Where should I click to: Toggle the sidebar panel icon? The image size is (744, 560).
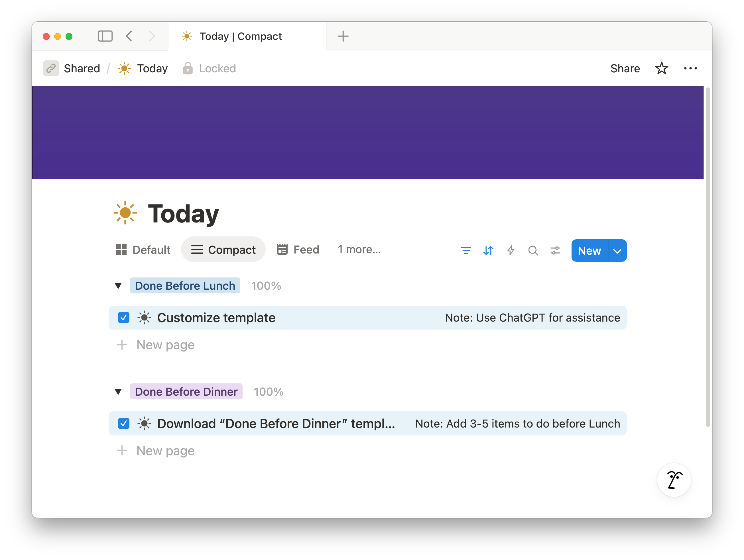click(x=105, y=36)
